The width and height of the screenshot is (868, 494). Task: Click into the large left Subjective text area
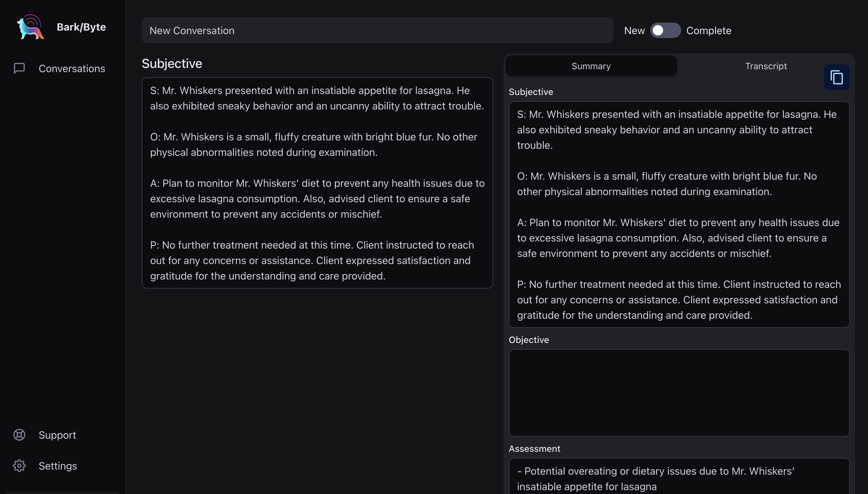click(x=317, y=183)
